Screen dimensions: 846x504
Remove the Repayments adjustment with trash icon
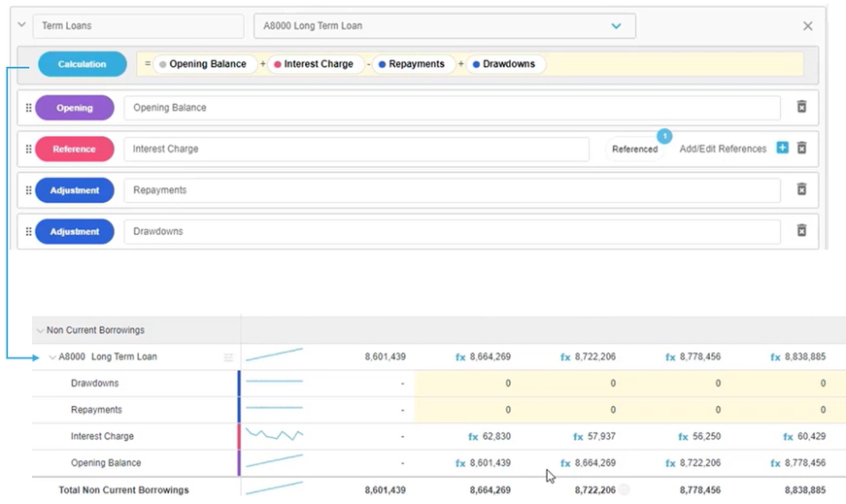tap(801, 190)
